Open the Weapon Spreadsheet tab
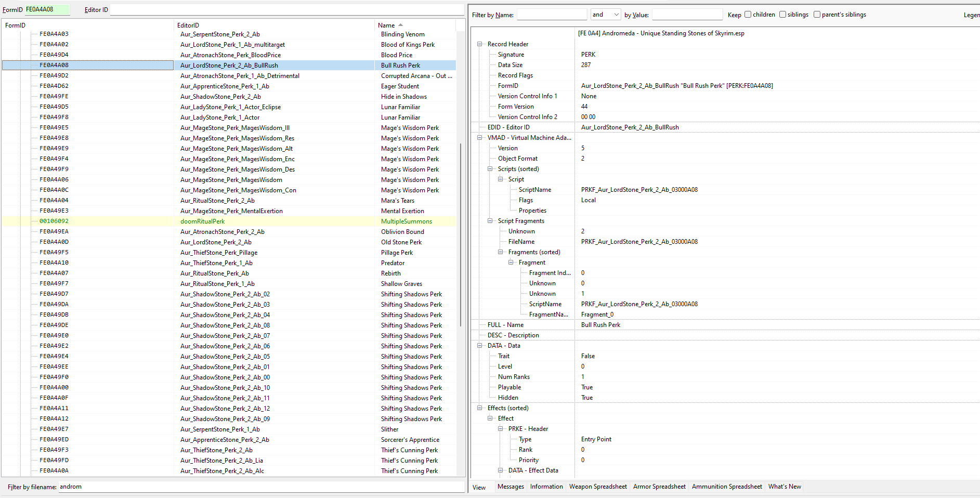The height and width of the screenshot is (498, 980). pos(598,487)
